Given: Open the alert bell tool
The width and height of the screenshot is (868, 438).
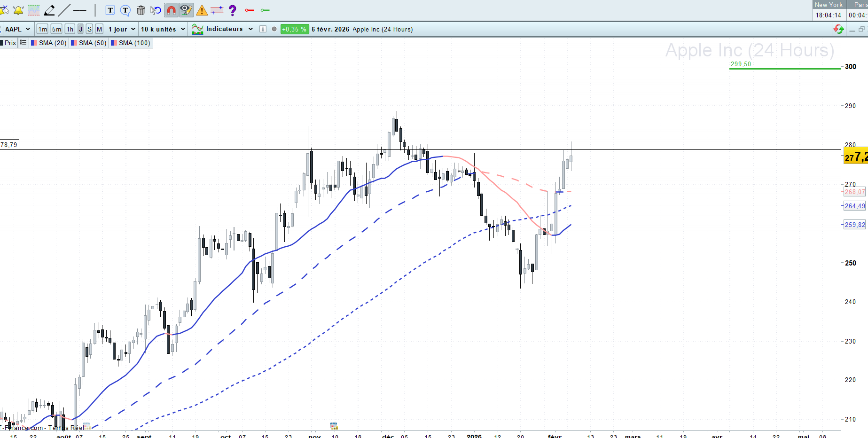Looking at the screenshot, I should [x=19, y=10].
